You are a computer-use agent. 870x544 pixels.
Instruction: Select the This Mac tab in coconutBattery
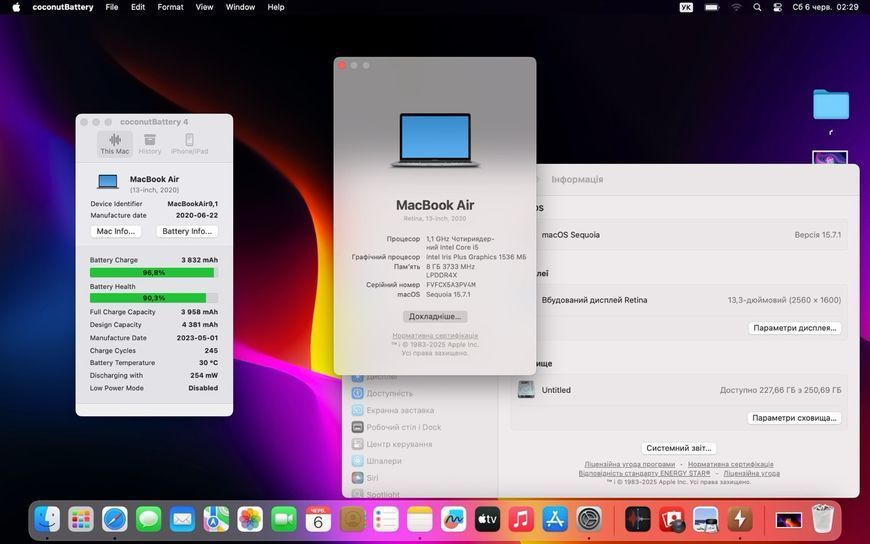[x=115, y=144]
